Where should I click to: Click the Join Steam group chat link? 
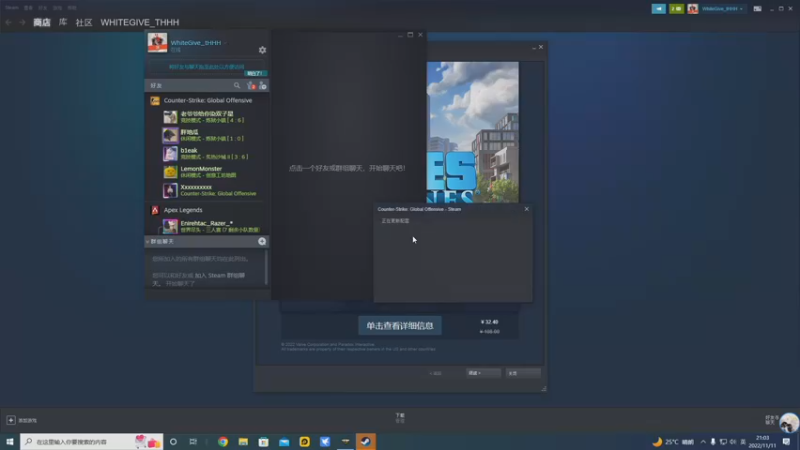pos(219,276)
